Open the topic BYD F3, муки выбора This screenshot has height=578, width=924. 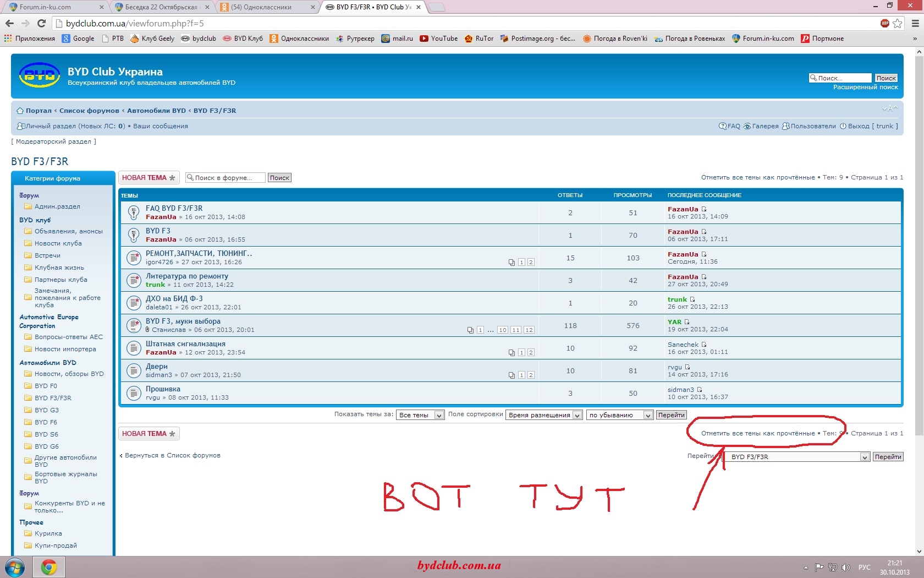pos(183,321)
